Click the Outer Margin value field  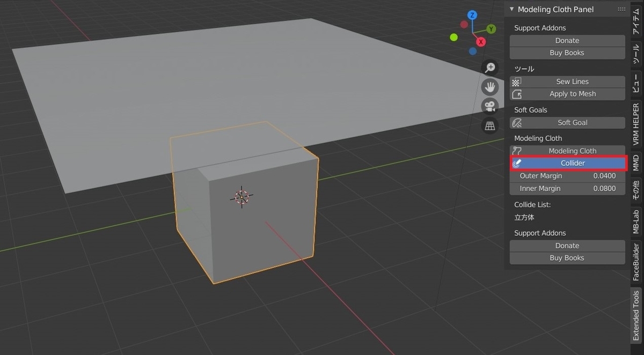tap(567, 176)
